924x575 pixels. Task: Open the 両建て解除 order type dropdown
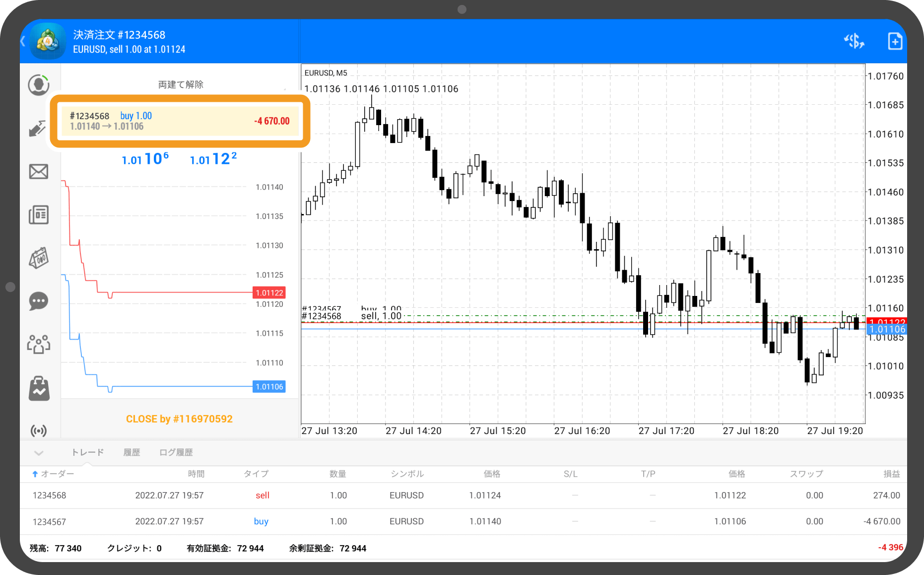pyautogui.click(x=181, y=84)
